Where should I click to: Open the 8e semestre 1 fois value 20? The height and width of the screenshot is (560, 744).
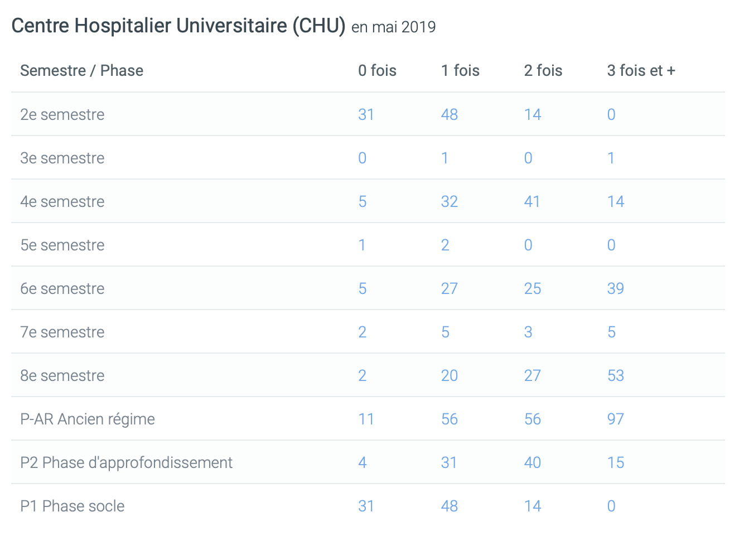449,375
